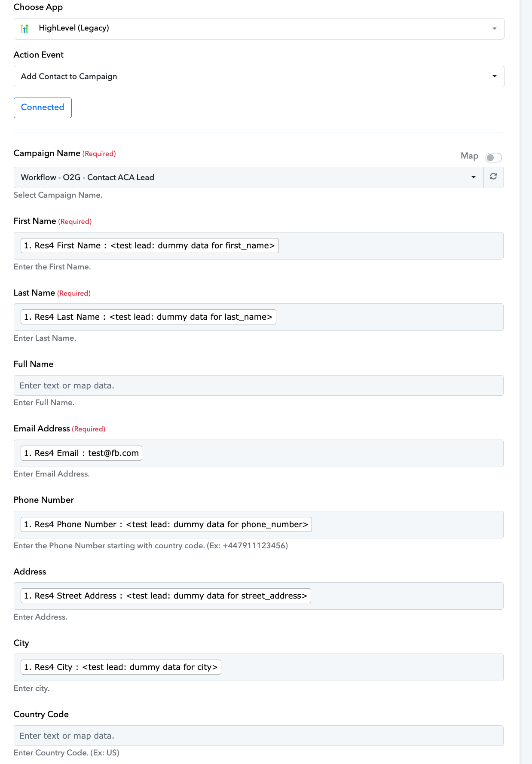Select the Res4 Last Name mapped tag
The image size is (532, 764).
(148, 317)
